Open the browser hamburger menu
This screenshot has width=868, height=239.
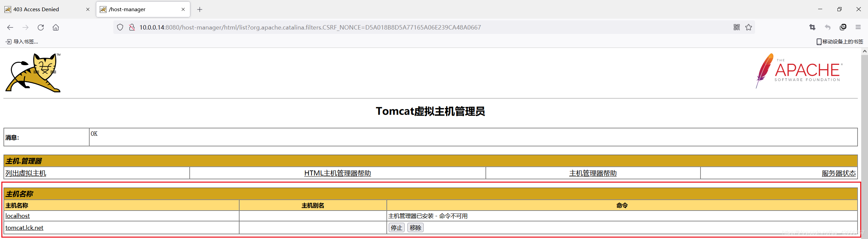coord(858,27)
